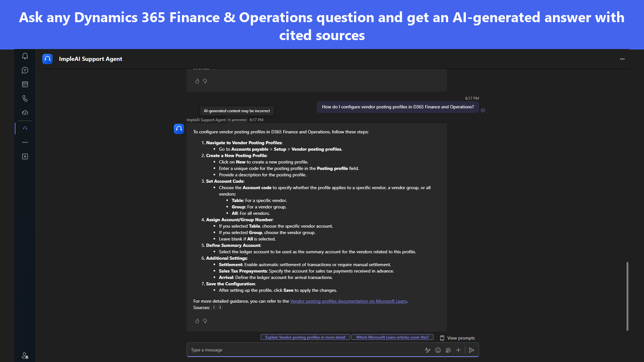Click the sent status check icon
The image size is (644, 362).
[x=483, y=110]
